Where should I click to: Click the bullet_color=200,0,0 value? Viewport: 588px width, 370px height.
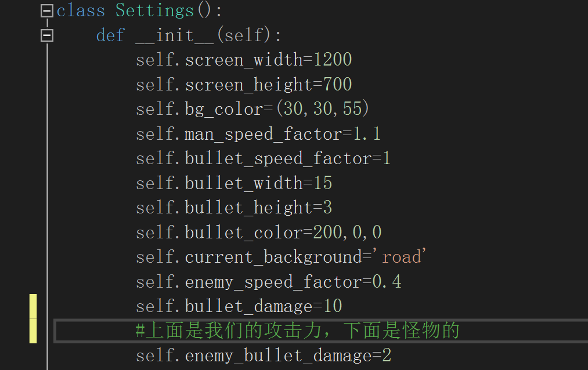coord(347,233)
